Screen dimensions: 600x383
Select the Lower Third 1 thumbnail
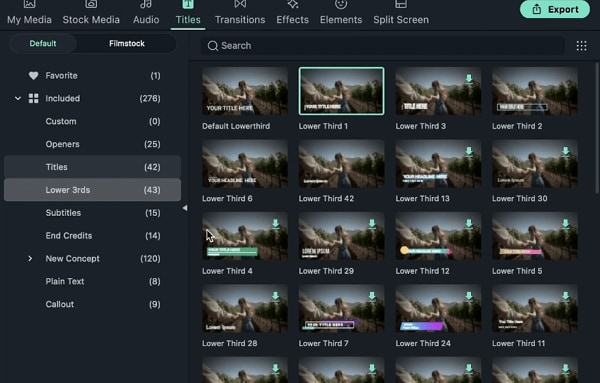(x=341, y=91)
